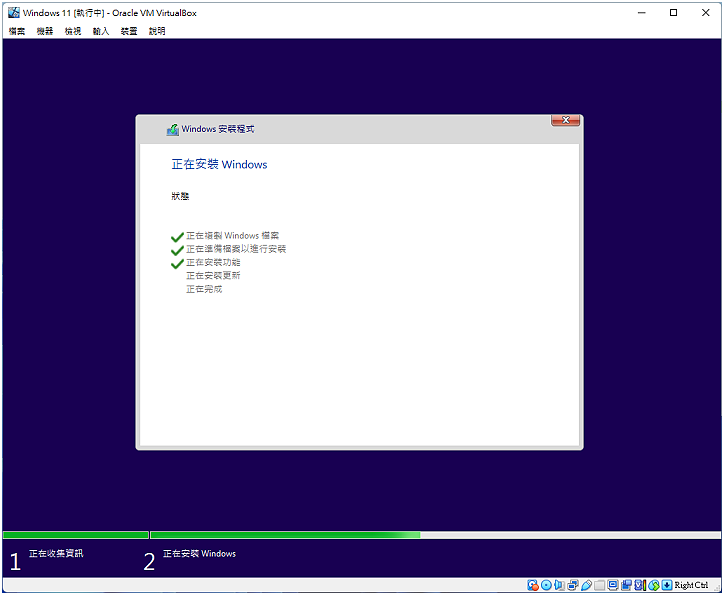
Task: Open the 機器 (Machine) menu
Action: point(45,31)
